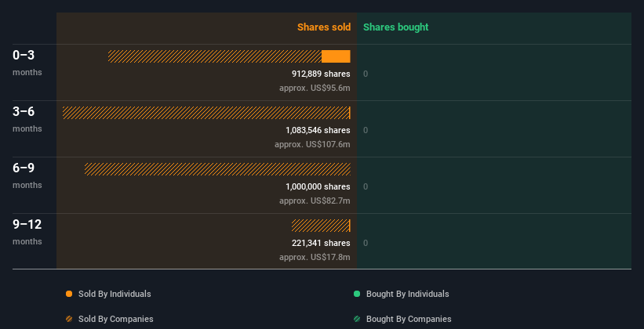Click the hatched sold bar for 3–6 months

(x=206, y=113)
